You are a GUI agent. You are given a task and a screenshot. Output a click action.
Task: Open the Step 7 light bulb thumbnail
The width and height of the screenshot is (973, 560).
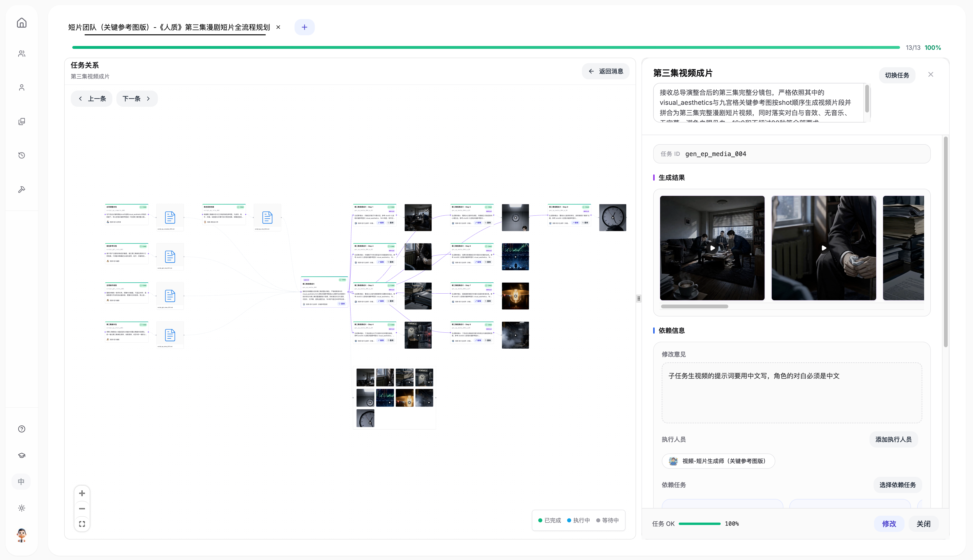point(515,296)
